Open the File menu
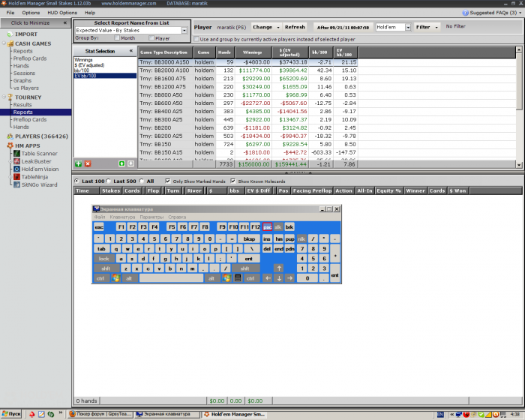The height and width of the screenshot is (420, 525). pyautogui.click(x=10, y=13)
